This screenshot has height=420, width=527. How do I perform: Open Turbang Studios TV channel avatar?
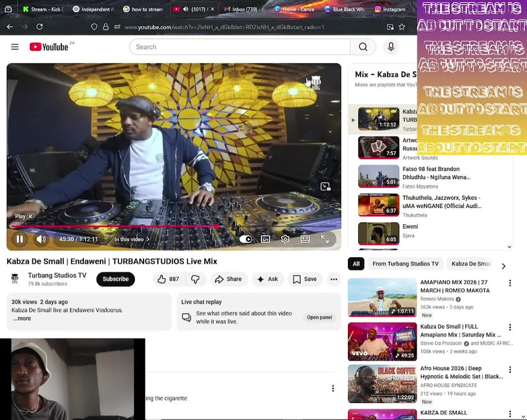click(15, 279)
